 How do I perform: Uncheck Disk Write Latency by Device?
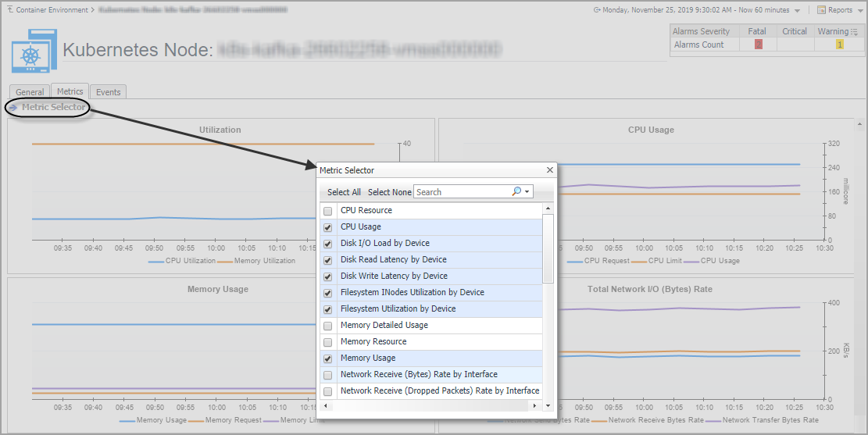[327, 276]
